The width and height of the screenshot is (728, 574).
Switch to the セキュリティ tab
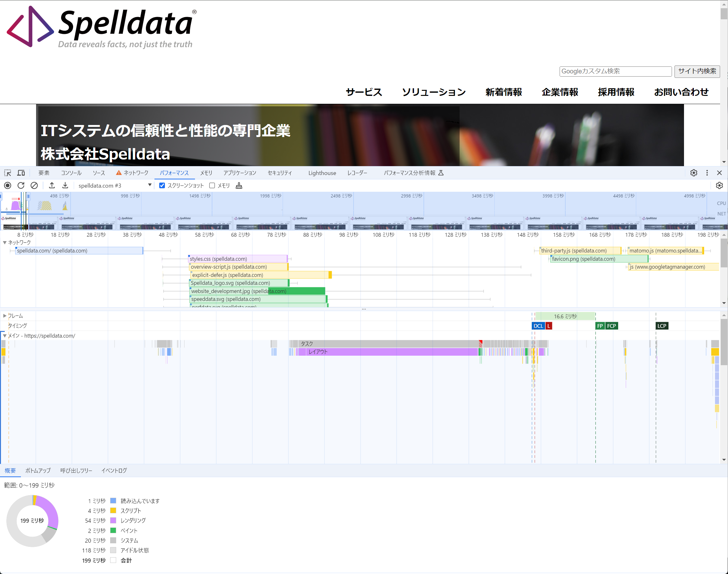coord(279,173)
